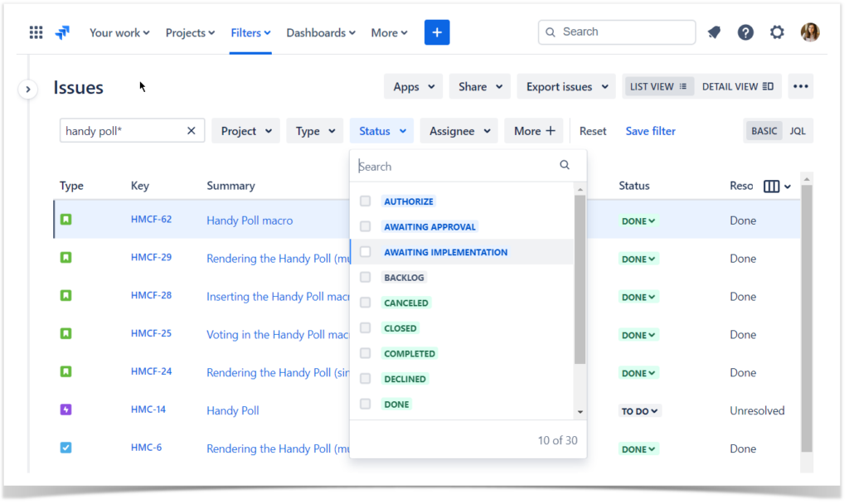This screenshot has height=504, width=849.
Task: Check the DECLINED status checkbox
Action: tap(365, 379)
